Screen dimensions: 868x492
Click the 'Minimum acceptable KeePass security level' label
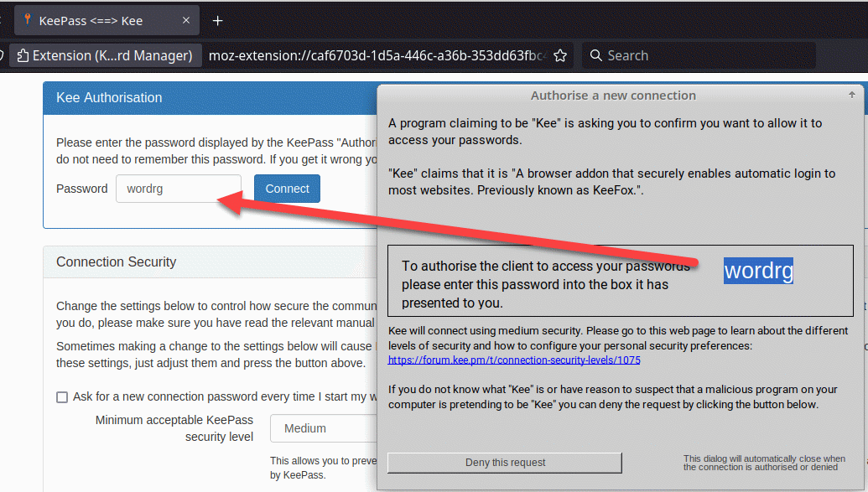[x=174, y=428]
